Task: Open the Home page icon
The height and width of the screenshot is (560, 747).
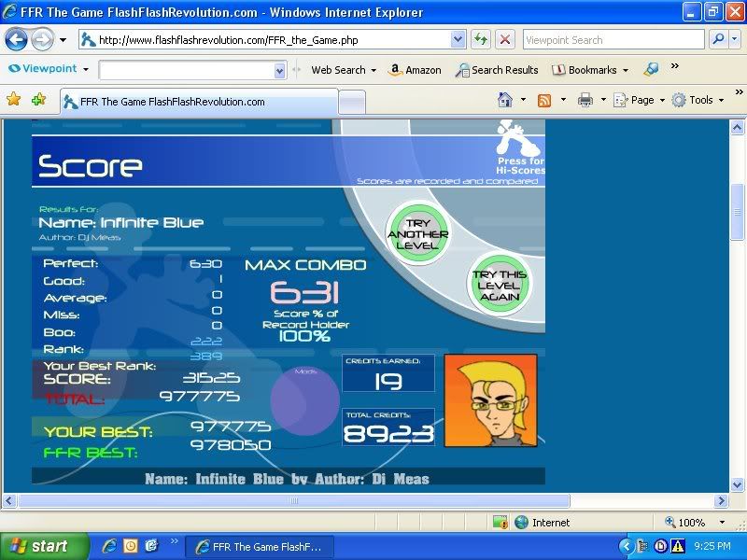Action: click(505, 100)
